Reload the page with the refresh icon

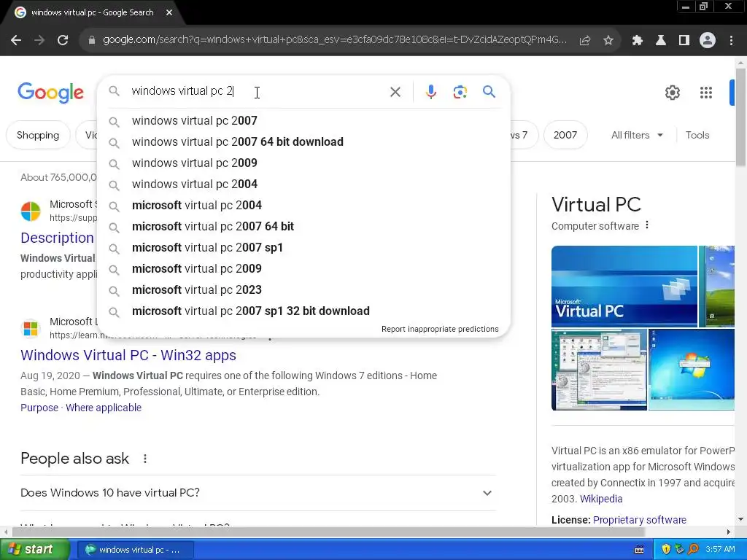pos(63,41)
